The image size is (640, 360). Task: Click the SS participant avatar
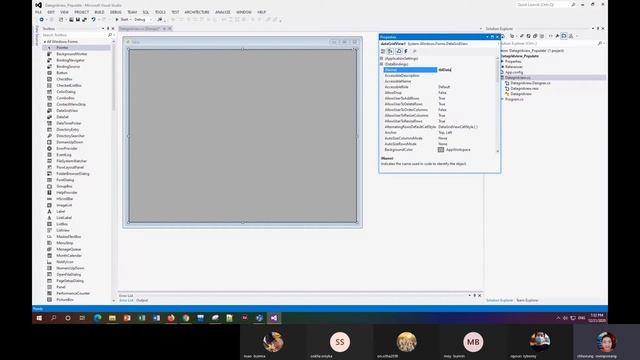pos(340,342)
